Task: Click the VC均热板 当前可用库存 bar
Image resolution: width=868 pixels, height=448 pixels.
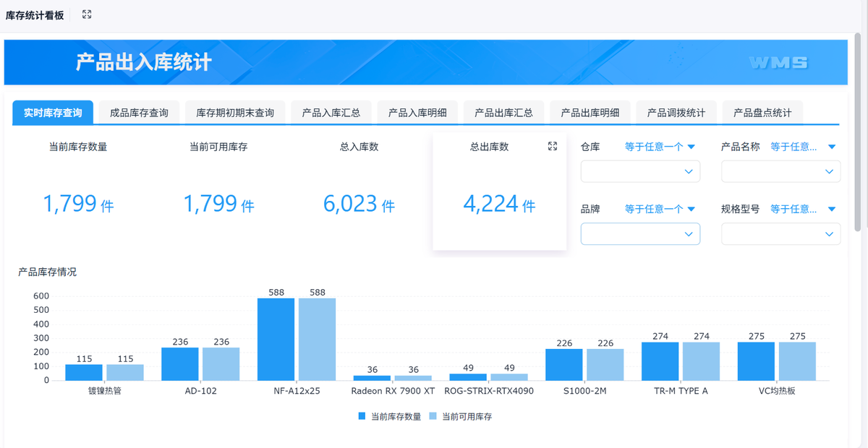Action: pyautogui.click(x=797, y=361)
